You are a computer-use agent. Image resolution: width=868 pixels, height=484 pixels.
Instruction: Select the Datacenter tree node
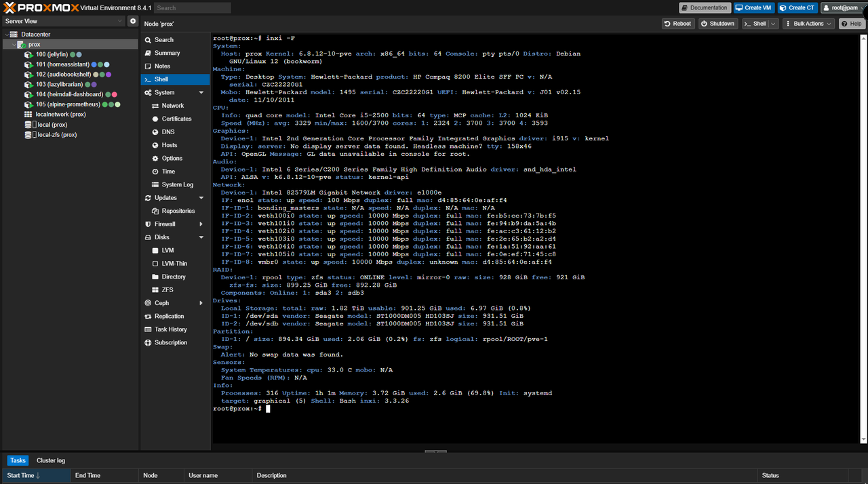(35, 34)
